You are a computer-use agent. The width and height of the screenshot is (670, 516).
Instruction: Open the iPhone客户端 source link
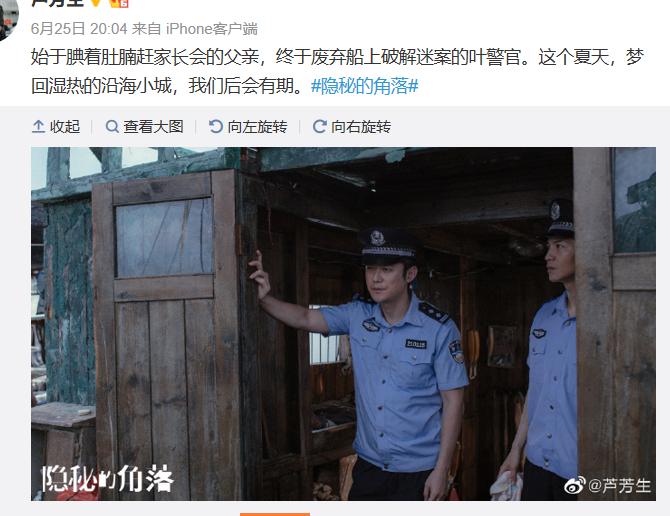click(x=212, y=29)
